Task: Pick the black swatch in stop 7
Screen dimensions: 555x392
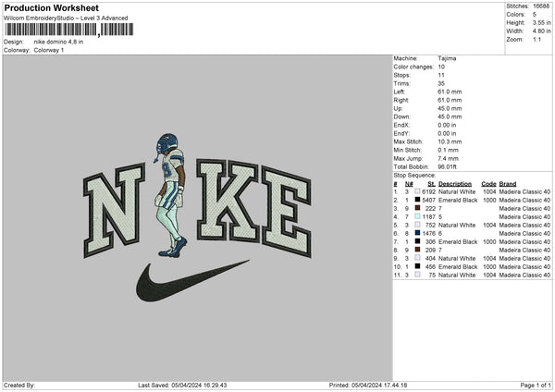Action: [418, 241]
